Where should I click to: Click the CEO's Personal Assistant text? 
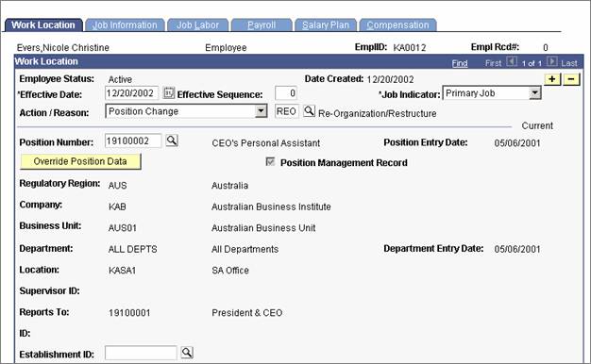tap(265, 143)
